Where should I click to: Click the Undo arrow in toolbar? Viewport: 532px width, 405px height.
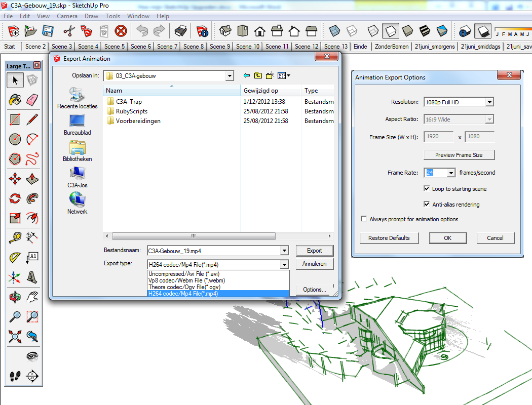click(142, 31)
